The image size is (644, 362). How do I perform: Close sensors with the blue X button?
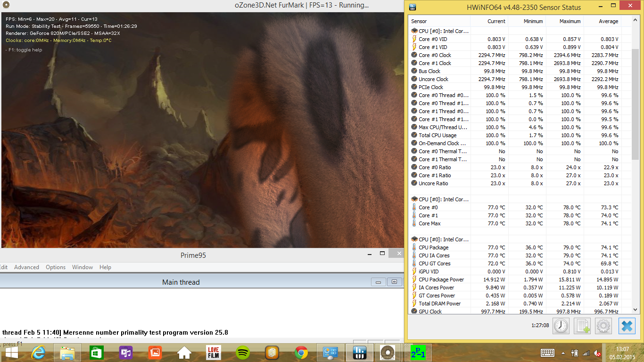click(627, 326)
